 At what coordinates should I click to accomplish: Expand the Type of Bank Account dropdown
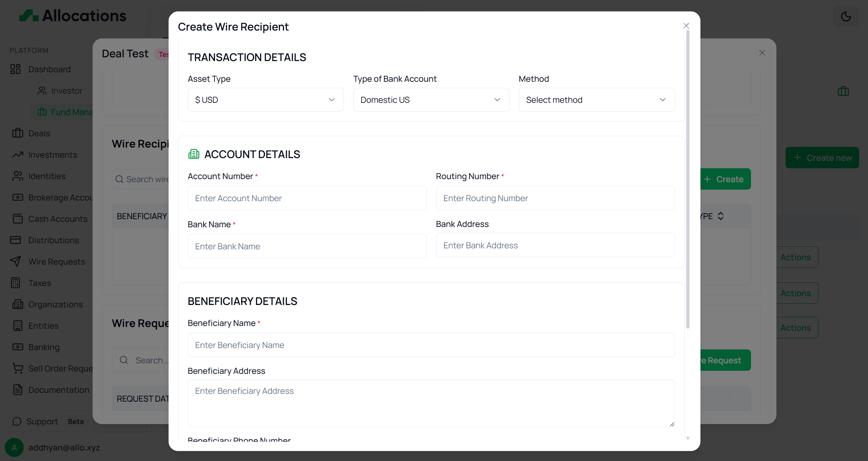431,100
